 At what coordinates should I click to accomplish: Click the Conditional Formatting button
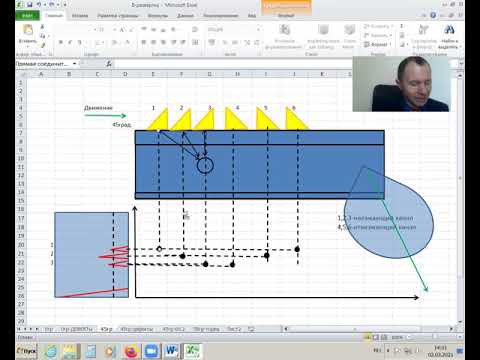[284, 37]
